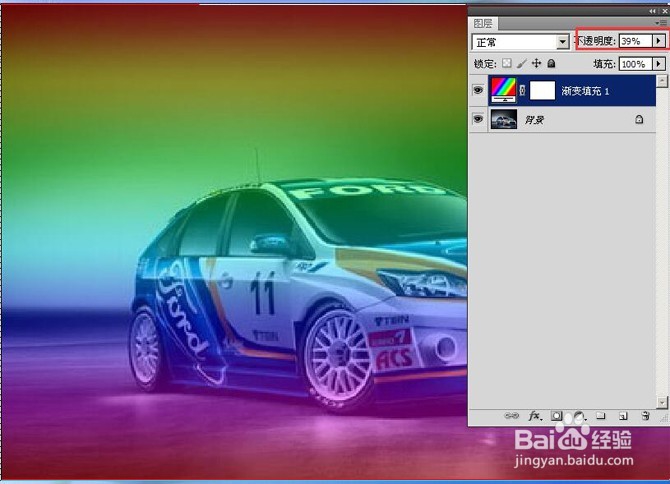Open the 不透明度 opacity slider arrow
670x484 pixels.
(658, 41)
